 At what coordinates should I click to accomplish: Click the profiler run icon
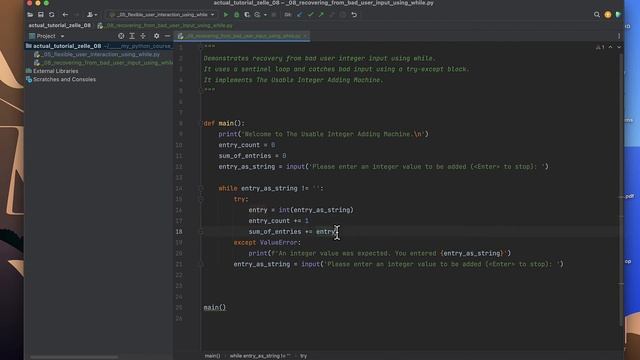257,15
